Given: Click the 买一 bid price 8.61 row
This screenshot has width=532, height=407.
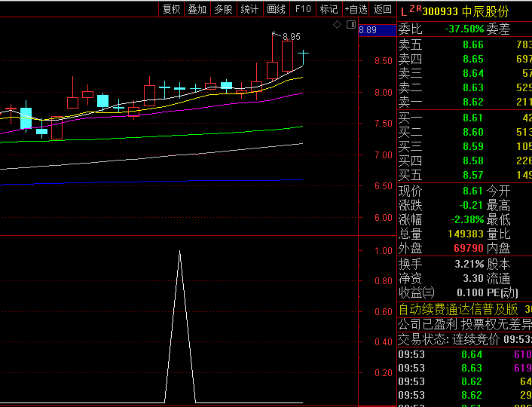Looking at the screenshot, I should coord(464,118).
